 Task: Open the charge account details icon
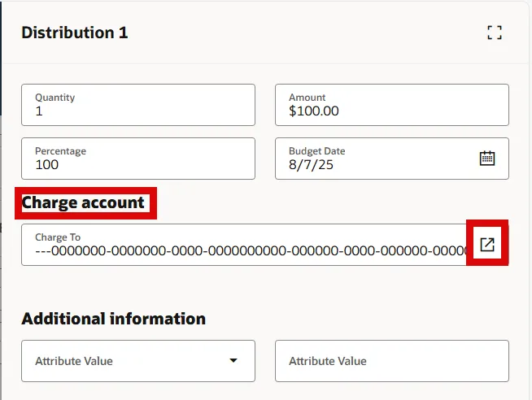(x=487, y=245)
